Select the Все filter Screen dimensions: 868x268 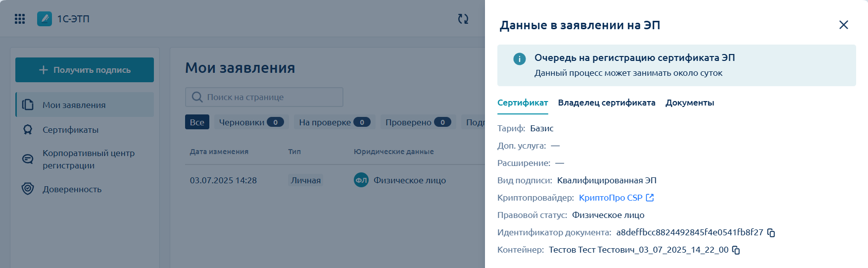197,122
